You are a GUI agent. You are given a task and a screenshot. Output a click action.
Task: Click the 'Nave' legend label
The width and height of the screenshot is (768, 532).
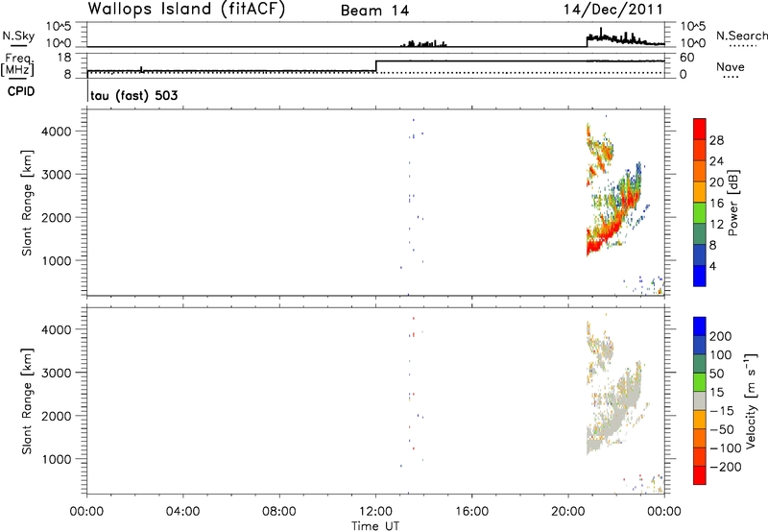click(731, 66)
